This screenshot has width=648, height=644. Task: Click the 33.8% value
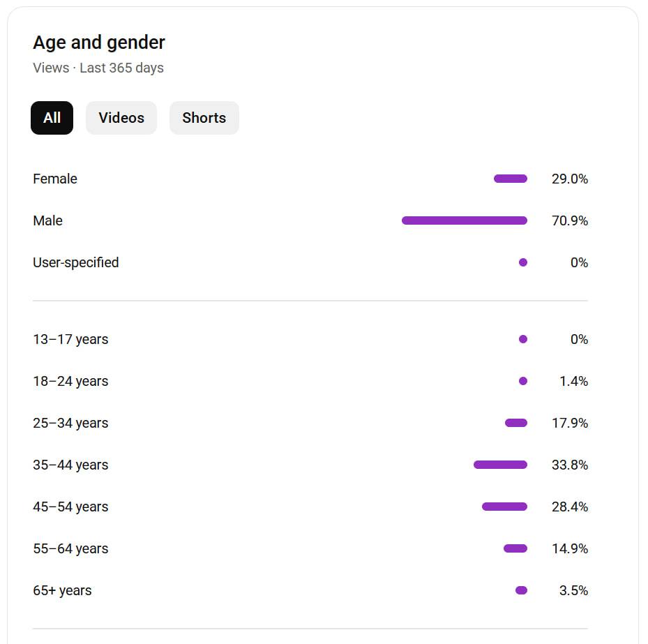click(x=570, y=465)
